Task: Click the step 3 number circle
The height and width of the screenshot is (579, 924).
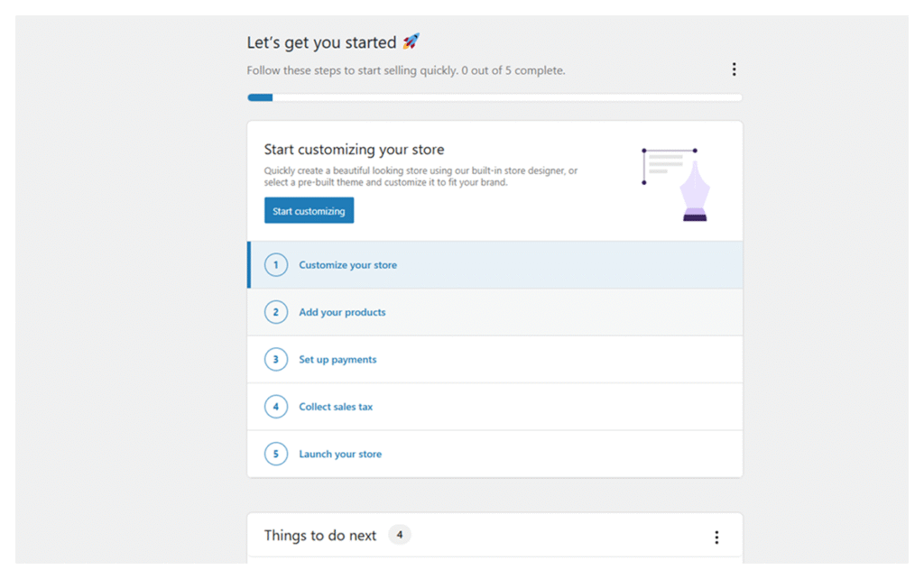Action: pyautogui.click(x=276, y=359)
